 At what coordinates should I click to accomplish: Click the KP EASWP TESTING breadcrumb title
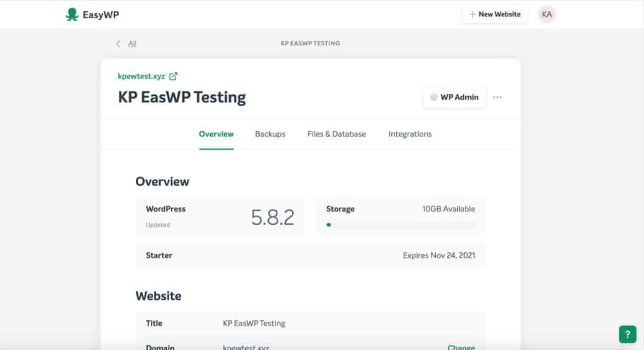click(x=310, y=43)
